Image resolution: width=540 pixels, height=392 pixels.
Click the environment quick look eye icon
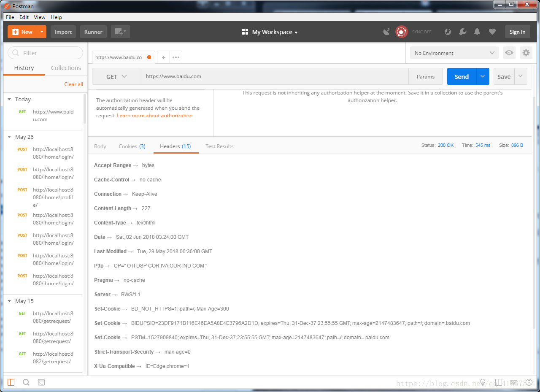click(x=509, y=53)
